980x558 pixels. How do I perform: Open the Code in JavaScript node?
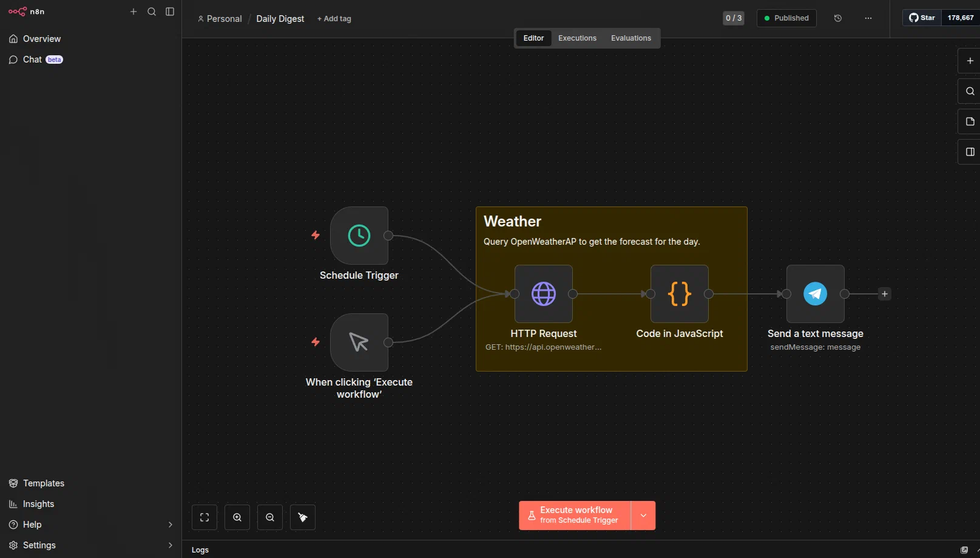click(679, 294)
